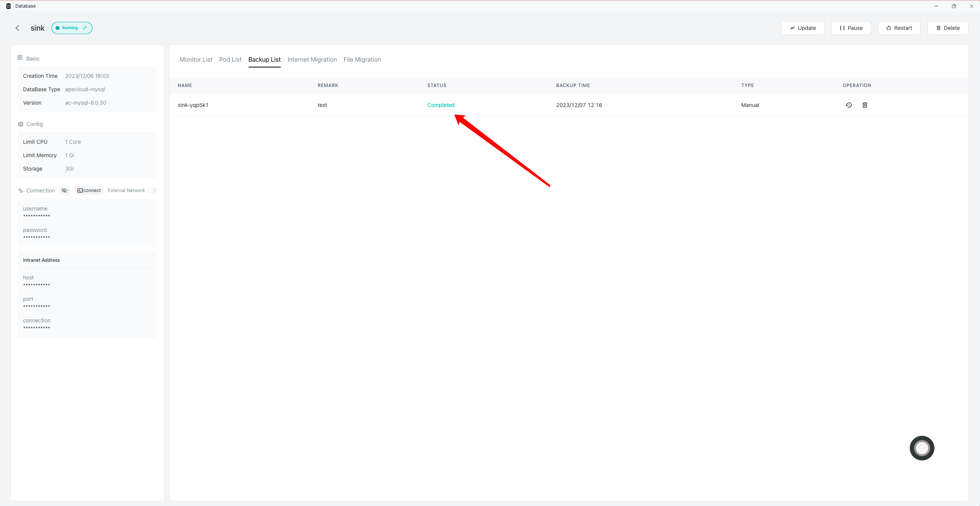This screenshot has height=506, width=980.
Task: Click the Connection section icon
Action: tap(21, 191)
